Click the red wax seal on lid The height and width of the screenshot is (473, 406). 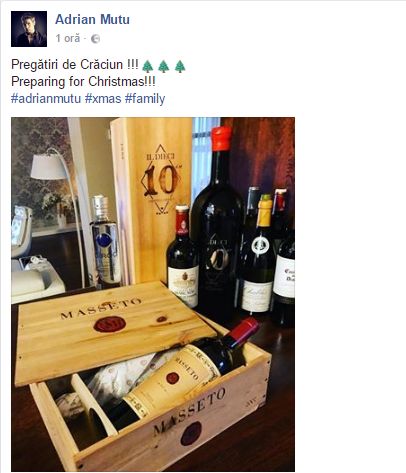click(x=110, y=324)
